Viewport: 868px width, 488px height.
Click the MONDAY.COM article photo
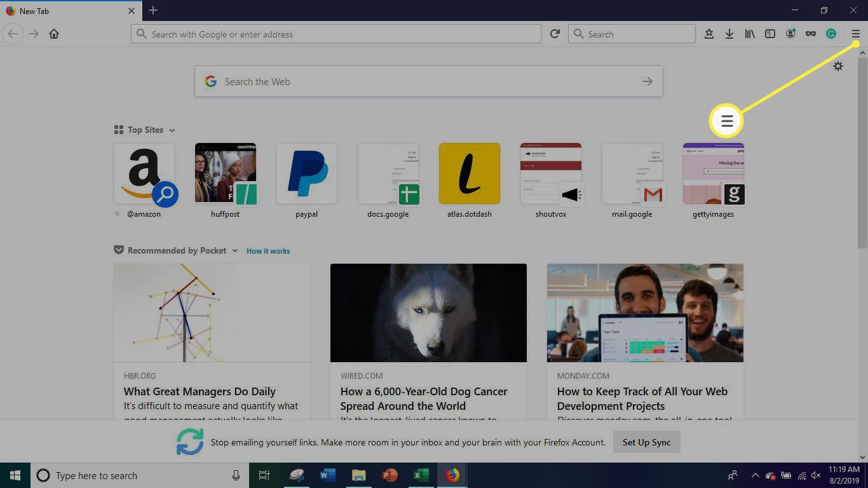[645, 313]
